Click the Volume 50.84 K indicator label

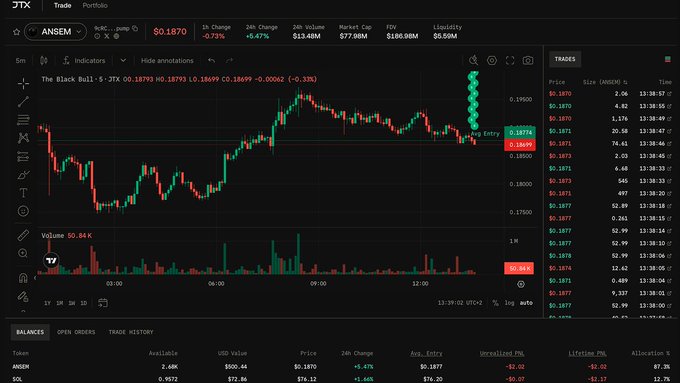coord(66,236)
